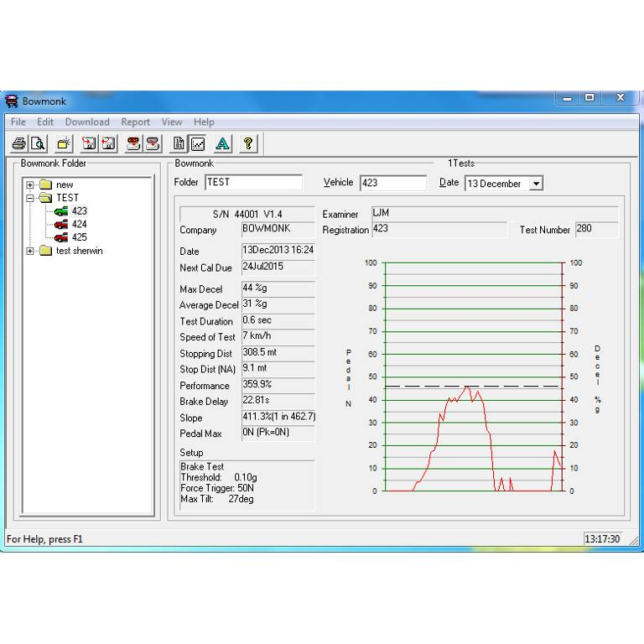644x644 pixels.
Task: Click the Folder input field containing TEST
Action: coord(253,182)
